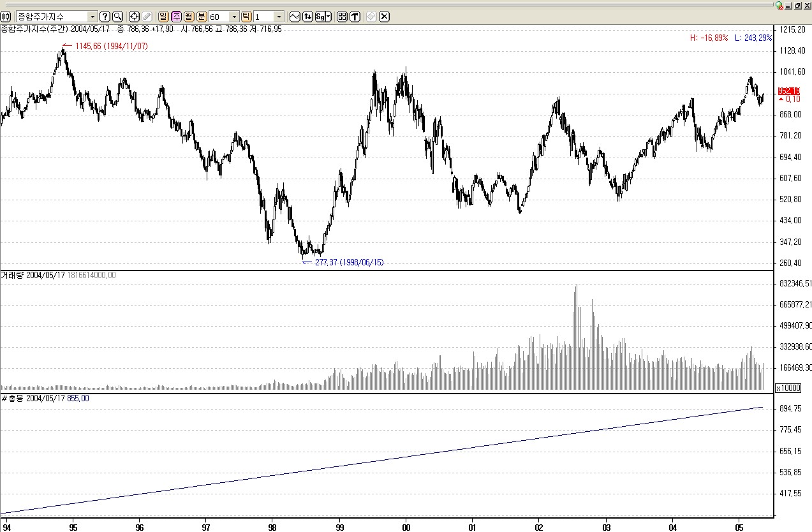The height and width of the screenshot is (532, 812).
Task: Switch to monthly chart with 월 button
Action: point(189,17)
